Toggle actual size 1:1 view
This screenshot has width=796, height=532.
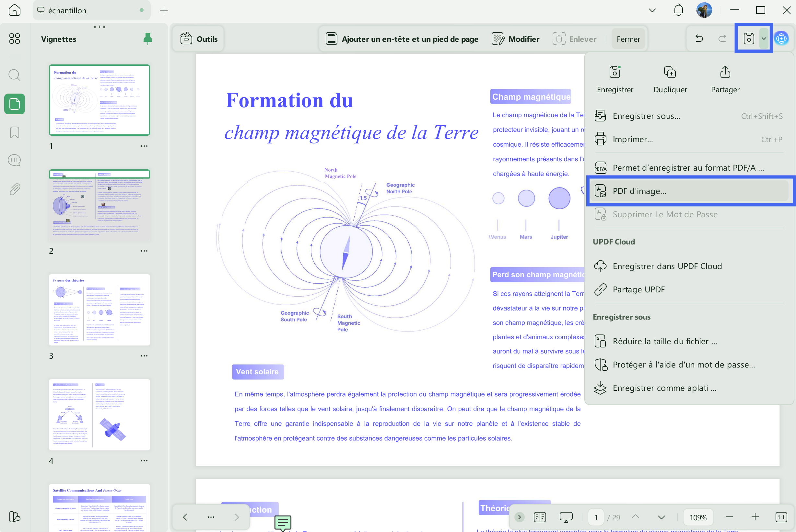click(x=781, y=517)
